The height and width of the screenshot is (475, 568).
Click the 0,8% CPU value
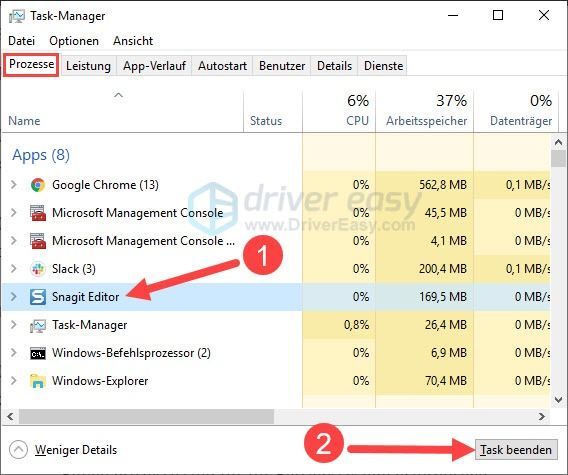(356, 325)
